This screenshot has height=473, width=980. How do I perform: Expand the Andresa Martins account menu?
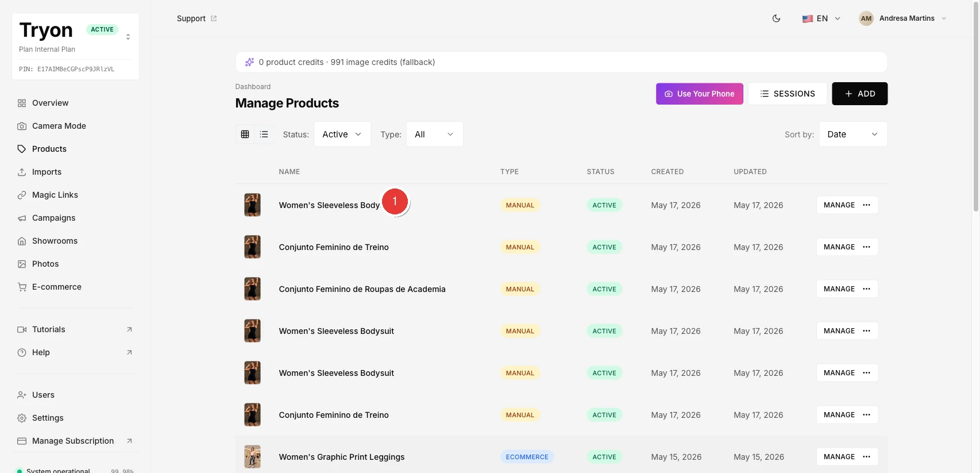coord(902,18)
